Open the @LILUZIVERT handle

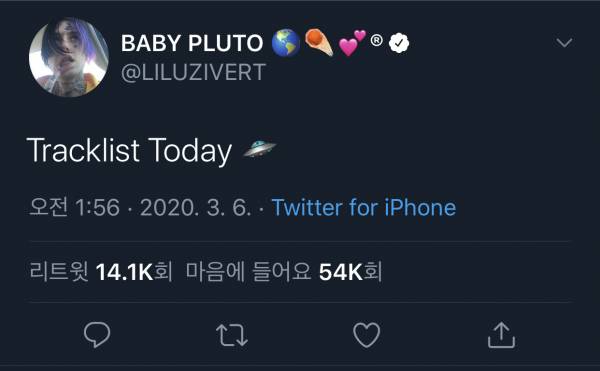[x=193, y=72]
